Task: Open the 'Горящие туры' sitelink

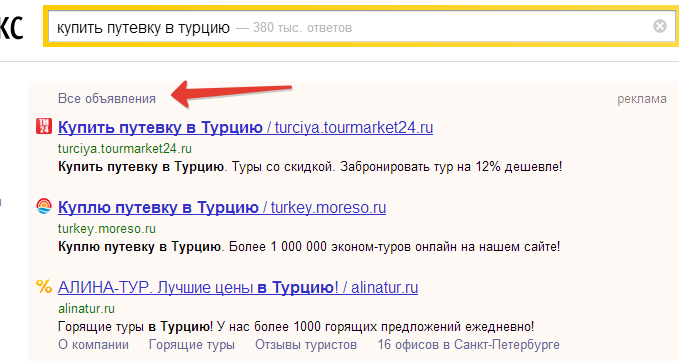Action: (x=192, y=345)
